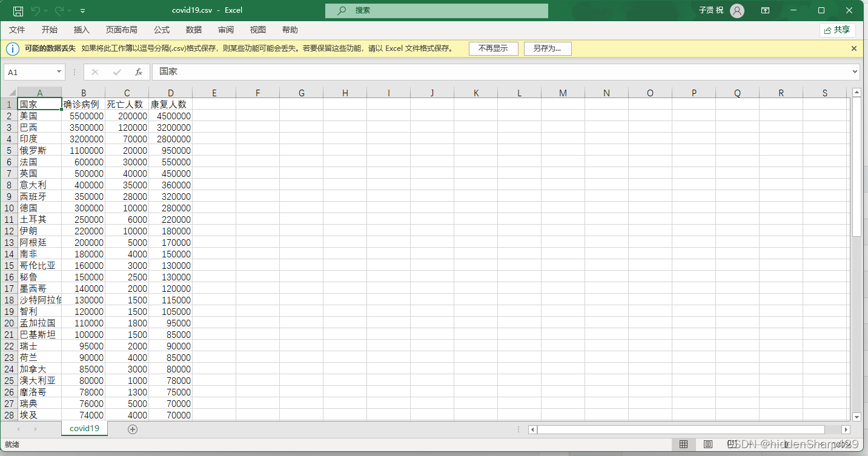The image size is (868, 456).
Task: Switch to Normal view icon
Action: point(683,444)
